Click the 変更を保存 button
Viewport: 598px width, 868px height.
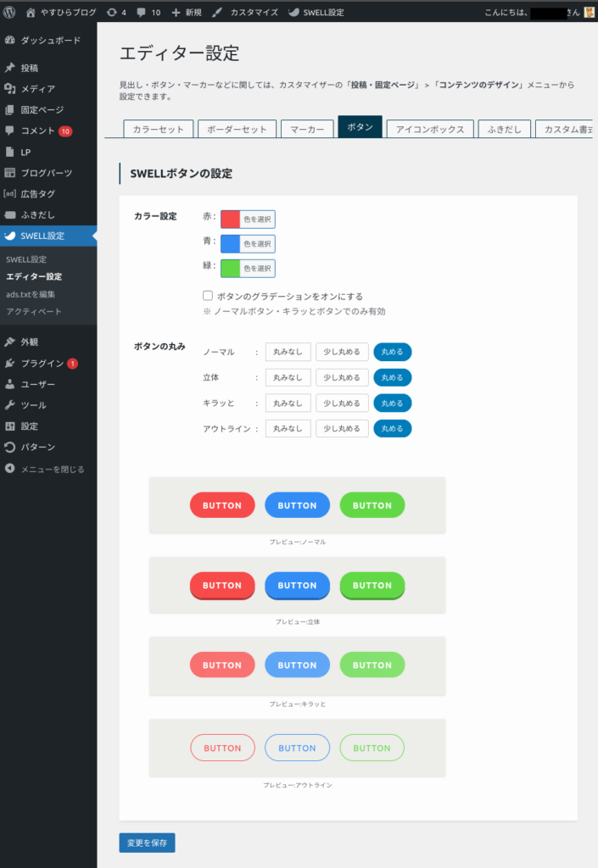coord(148,843)
